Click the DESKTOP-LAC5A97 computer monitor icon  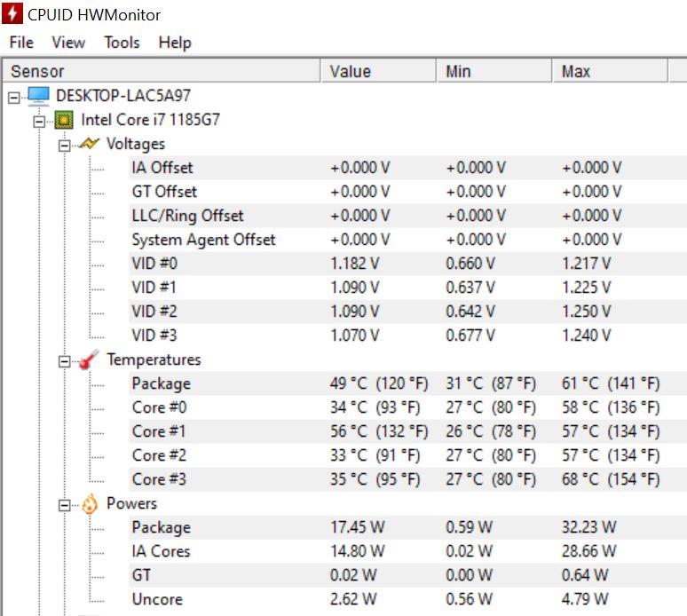pyautogui.click(x=38, y=96)
